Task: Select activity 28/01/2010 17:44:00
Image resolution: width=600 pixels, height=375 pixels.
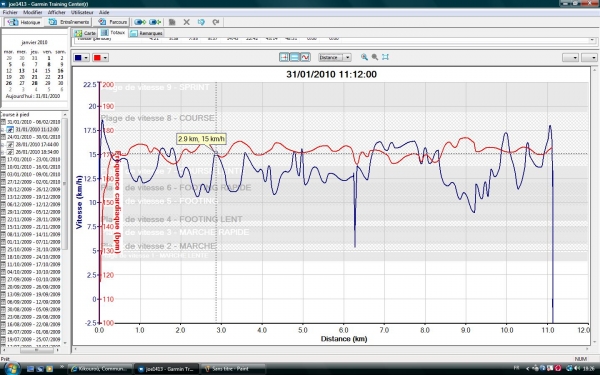Action: pyautogui.click(x=37, y=145)
